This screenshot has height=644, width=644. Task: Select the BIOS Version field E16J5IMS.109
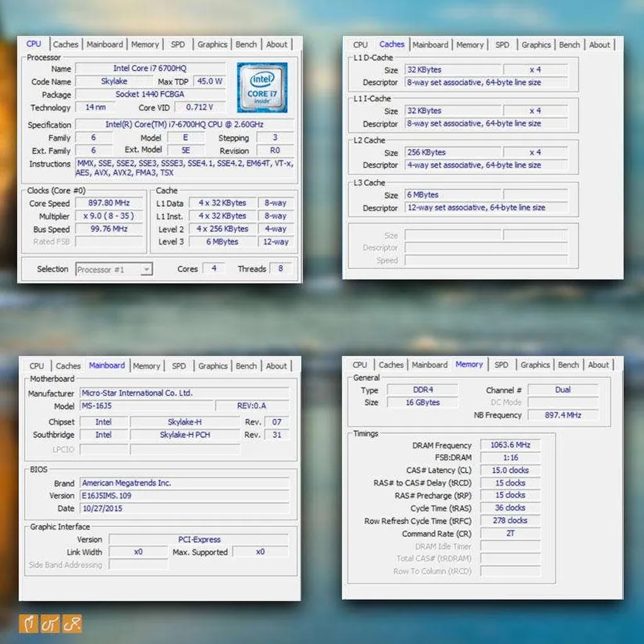pos(184,496)
